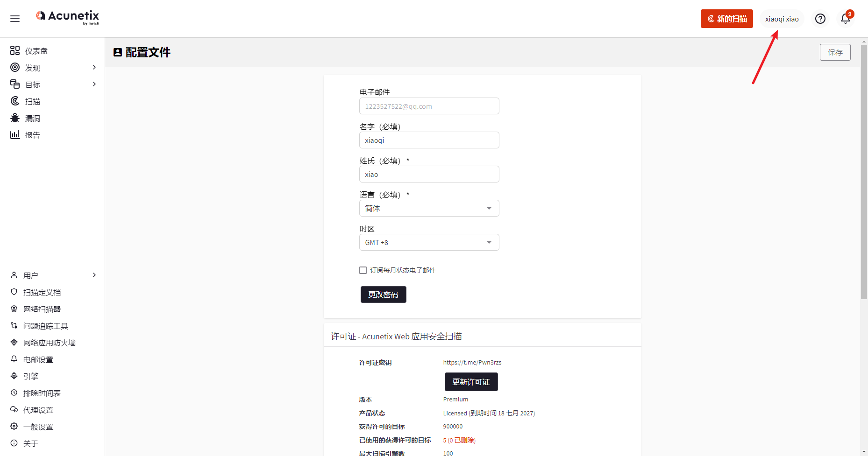The image size is (868, 456).
Task: Click the 900000 licensed targets value
Action: tap(453, 426)
